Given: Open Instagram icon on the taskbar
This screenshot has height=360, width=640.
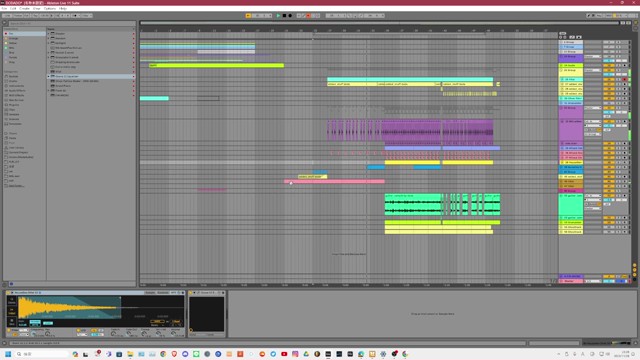Looking at the screenshot, I should (x=295, y=354).
